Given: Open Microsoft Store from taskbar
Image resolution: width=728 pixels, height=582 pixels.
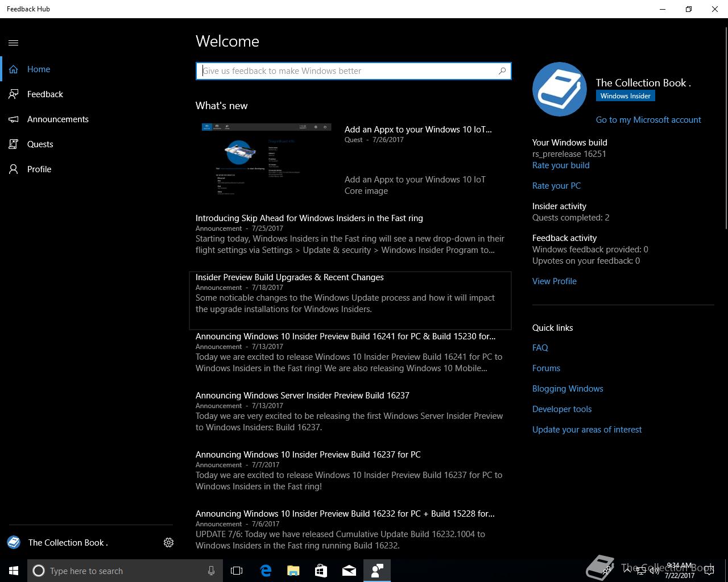Looking at the screenshot, I should click(x=321, y=571).
